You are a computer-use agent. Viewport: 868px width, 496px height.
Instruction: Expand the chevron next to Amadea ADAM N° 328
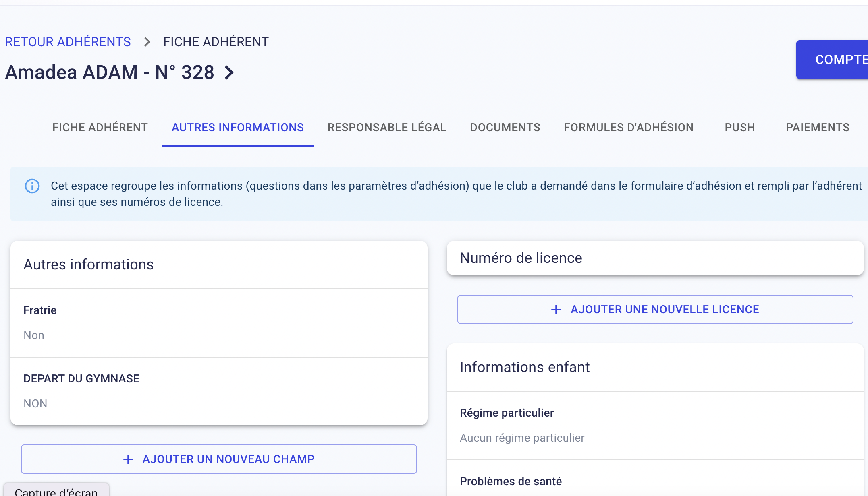[x=229, y=72]
